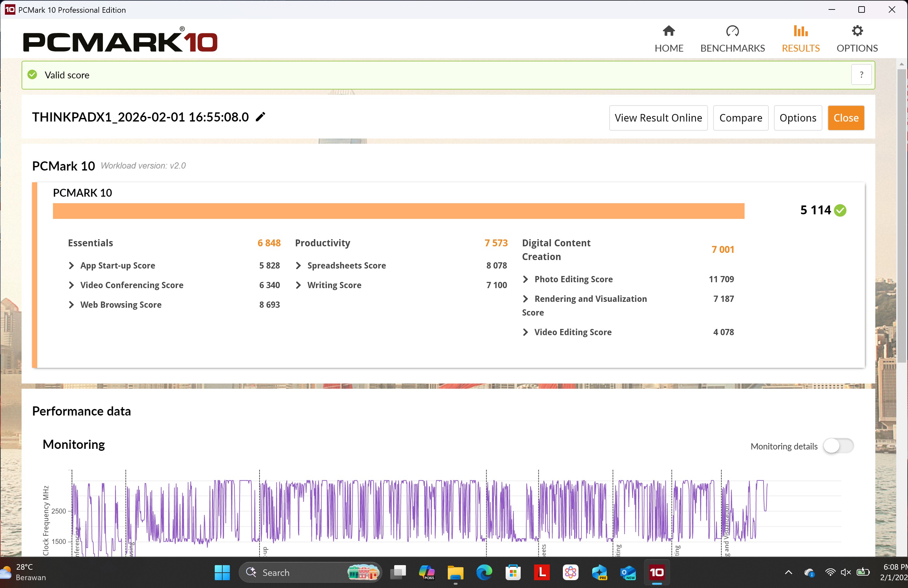Expand Web Browsing Score details

pyautogui.click(x=71, y=305)
